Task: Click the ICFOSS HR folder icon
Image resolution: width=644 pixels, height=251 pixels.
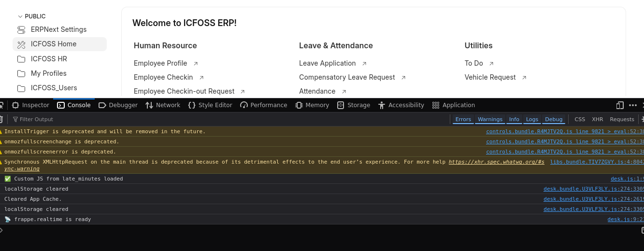Action: (21, 59)
